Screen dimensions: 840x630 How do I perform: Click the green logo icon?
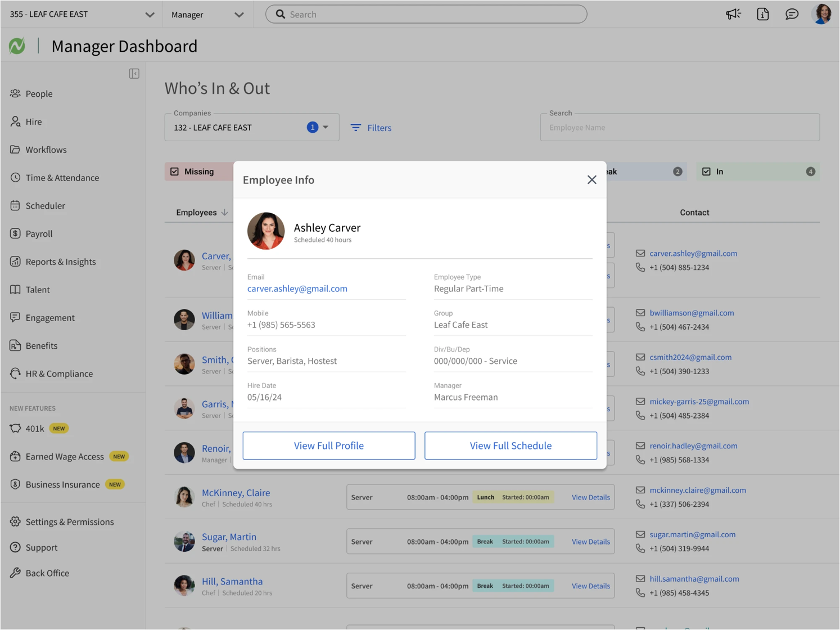coord(17,46)
